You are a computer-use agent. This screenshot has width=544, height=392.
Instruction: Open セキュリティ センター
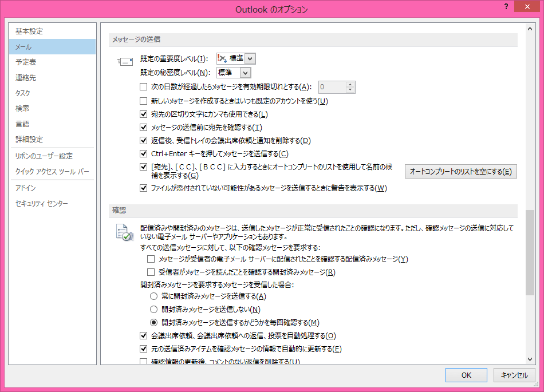[x=52, y=204]
